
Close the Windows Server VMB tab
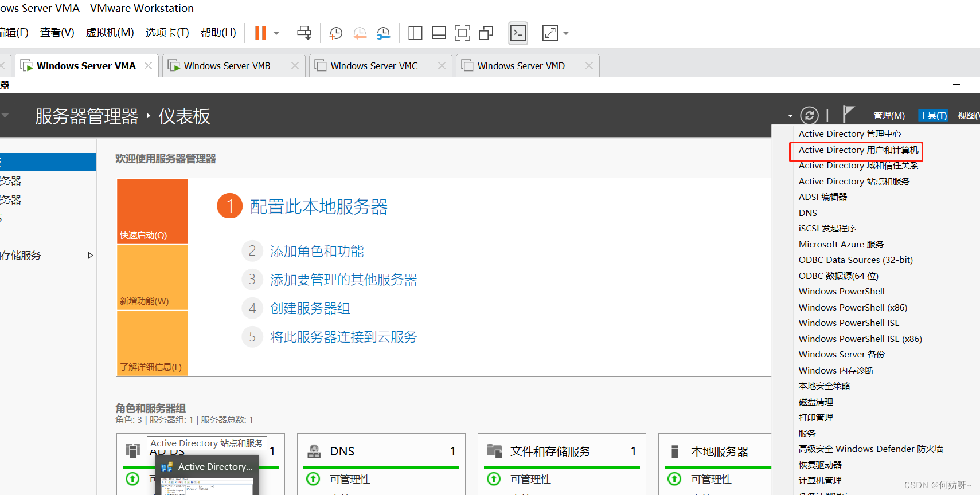point(295,66)
